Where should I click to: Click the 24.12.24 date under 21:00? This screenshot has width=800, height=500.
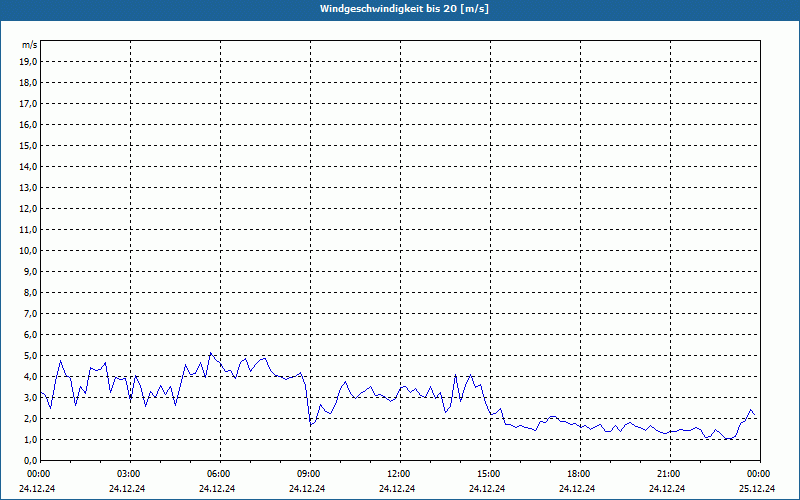point(667,488)
